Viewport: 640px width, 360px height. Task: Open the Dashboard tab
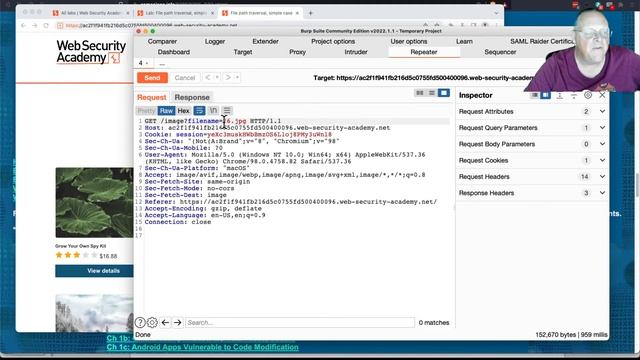[173, 52]
